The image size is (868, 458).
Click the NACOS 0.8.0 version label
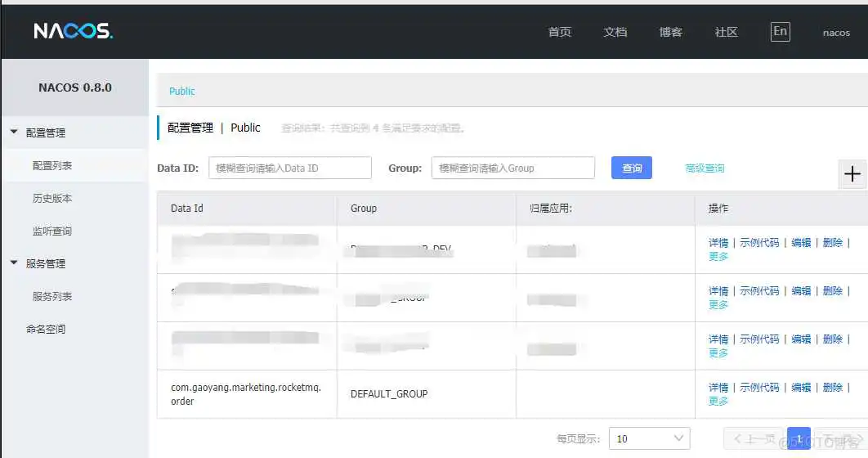75,88
